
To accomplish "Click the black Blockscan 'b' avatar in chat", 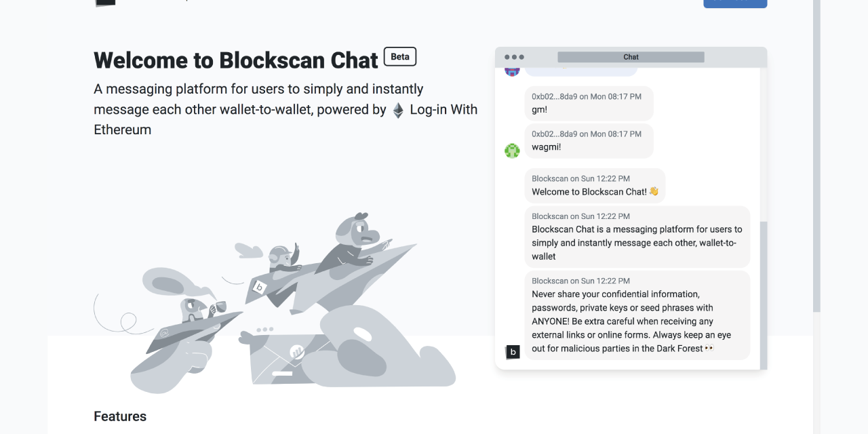I will pos(513,352).
